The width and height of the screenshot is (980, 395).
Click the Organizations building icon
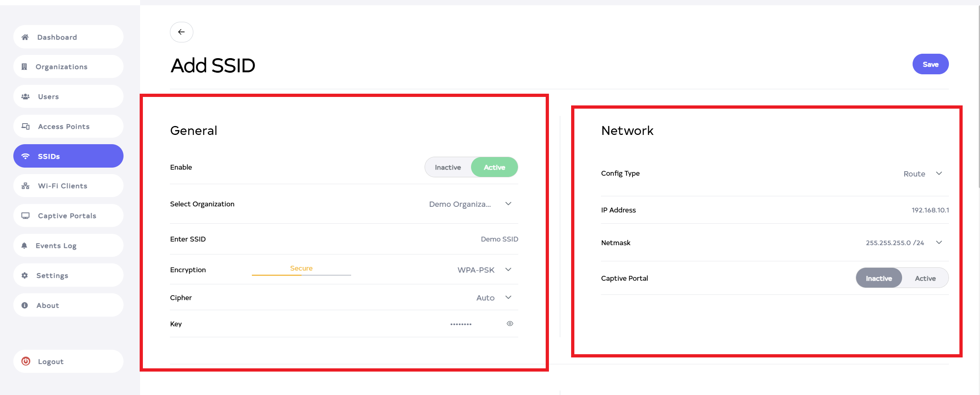24,67
